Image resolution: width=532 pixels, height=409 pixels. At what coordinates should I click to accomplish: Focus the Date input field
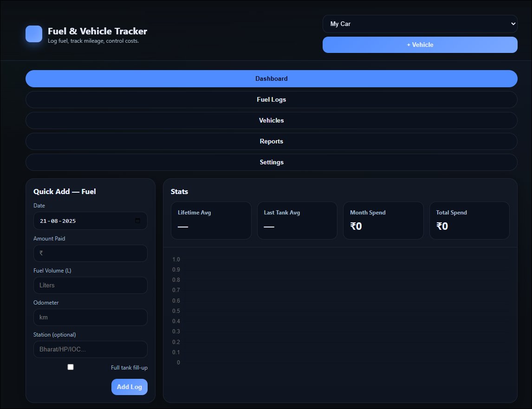(90, 221)
